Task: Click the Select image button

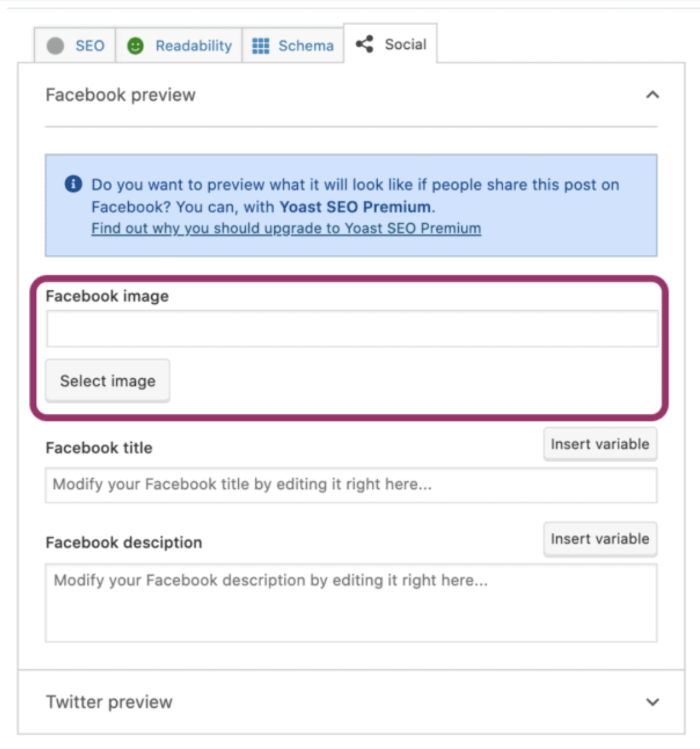Action: [108, 381]
